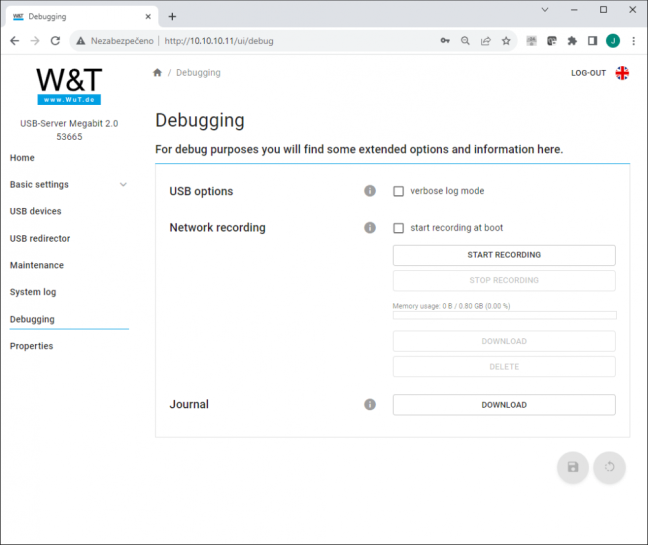Screen dimensions: 648x545
Task: Enable verbose log mode checkbox
Action: click(398, 191)
